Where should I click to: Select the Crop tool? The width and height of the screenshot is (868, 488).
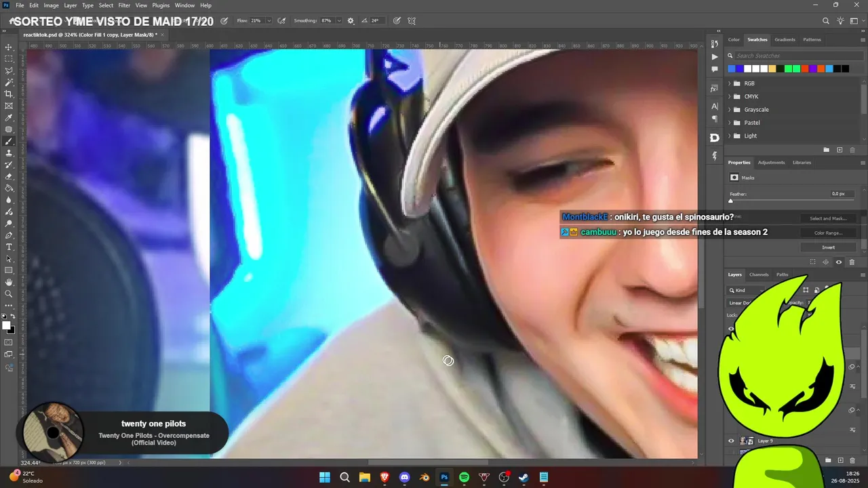[9, 94]
